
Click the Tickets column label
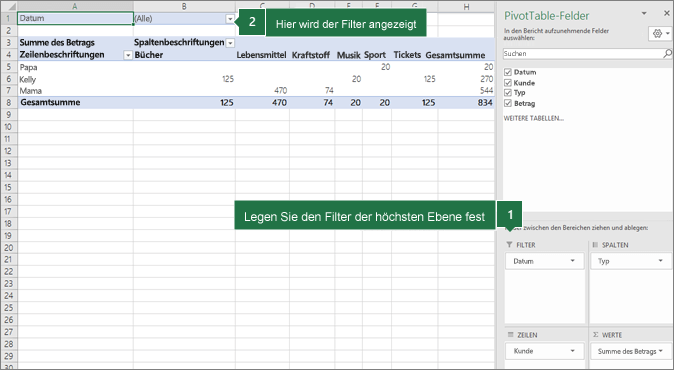407,55
